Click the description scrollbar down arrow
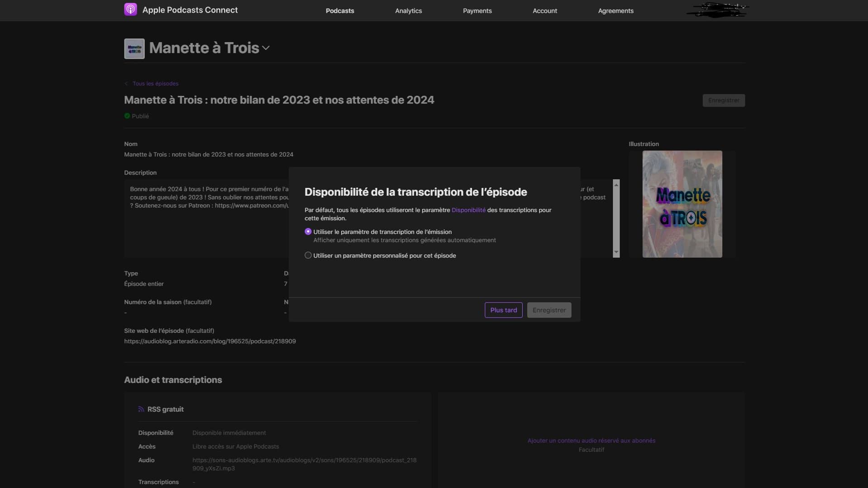This screenshot has height=488, width=868. pos(616,252)
